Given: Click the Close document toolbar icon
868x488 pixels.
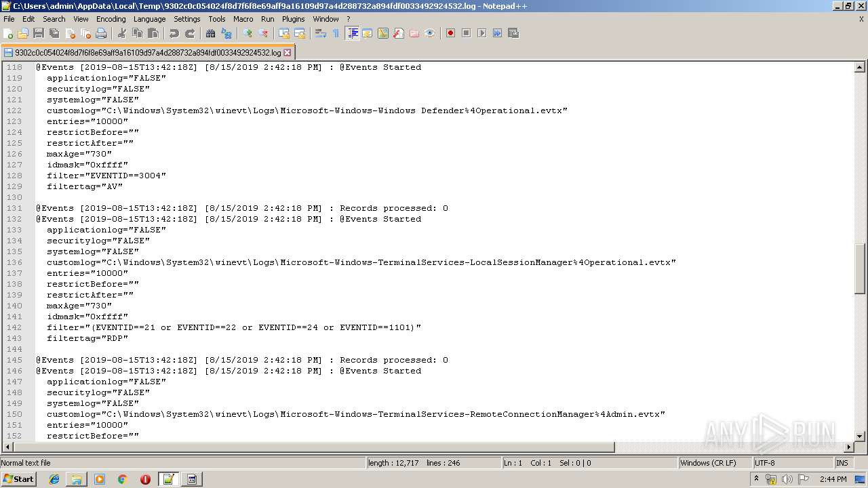Looking at the screenshot, I should tap(70, 33).
